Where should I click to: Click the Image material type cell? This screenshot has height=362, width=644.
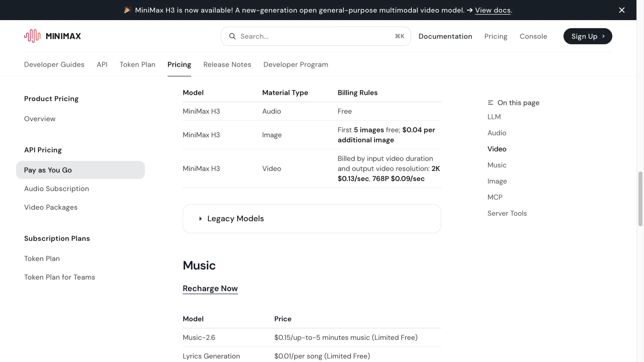272,135
